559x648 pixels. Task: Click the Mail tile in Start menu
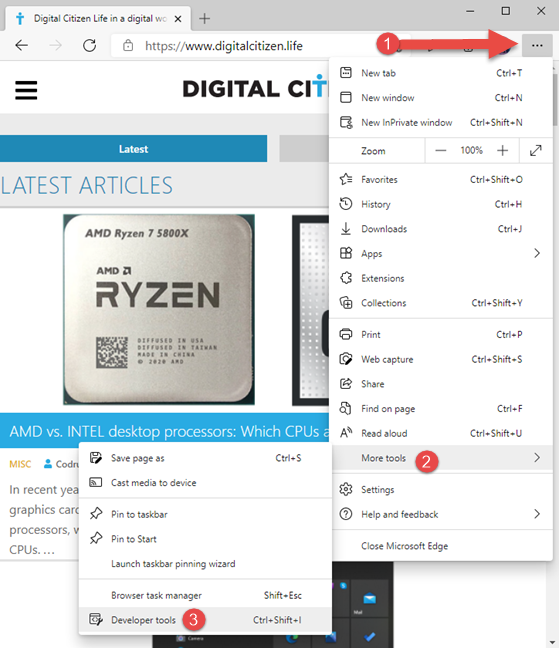tap(369, 599)
